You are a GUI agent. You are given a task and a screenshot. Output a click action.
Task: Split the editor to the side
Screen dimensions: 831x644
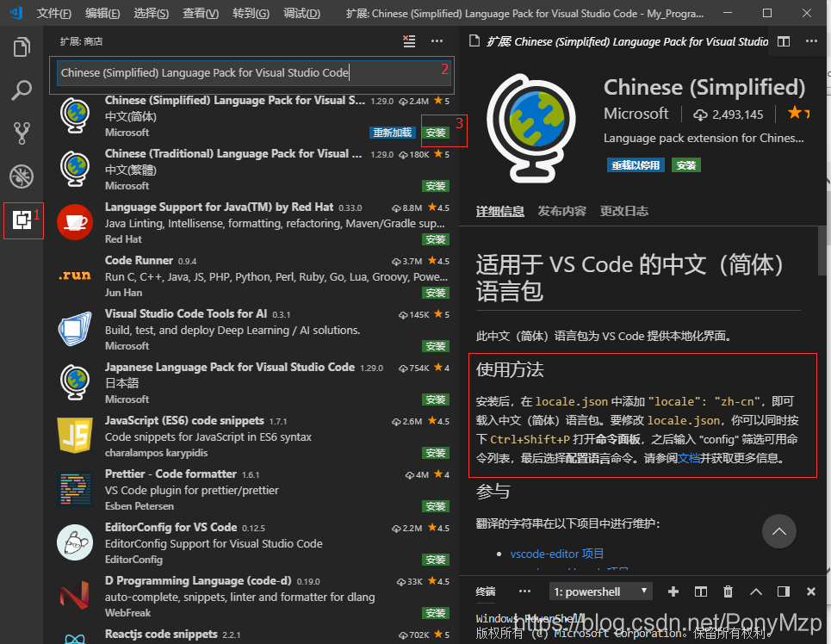(x=784, y=41)
